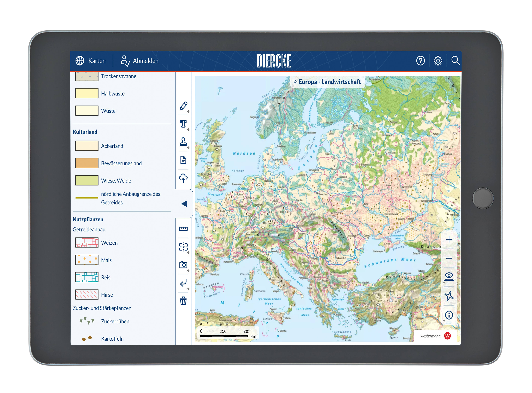Image resolution: width=532 pixels, height=393 pixels.
Task: Click the star favorite icon in map controls
Action: 449,296
